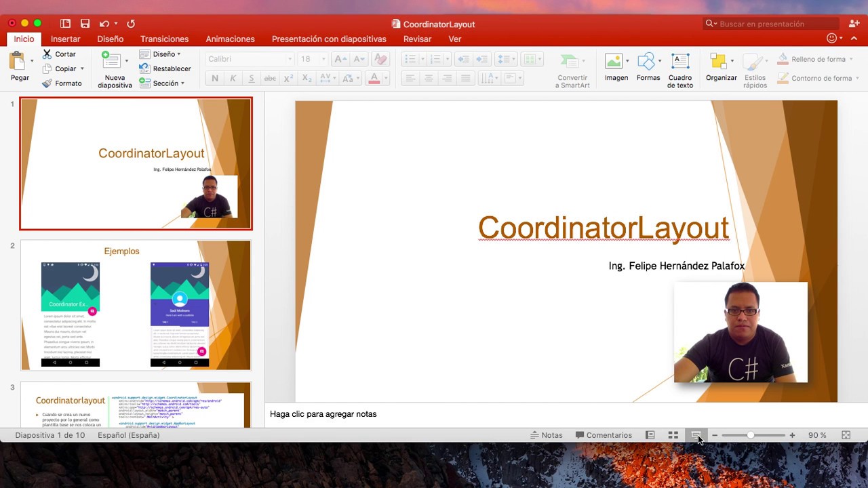Switch to the Transiciones tab

(164, 39)
